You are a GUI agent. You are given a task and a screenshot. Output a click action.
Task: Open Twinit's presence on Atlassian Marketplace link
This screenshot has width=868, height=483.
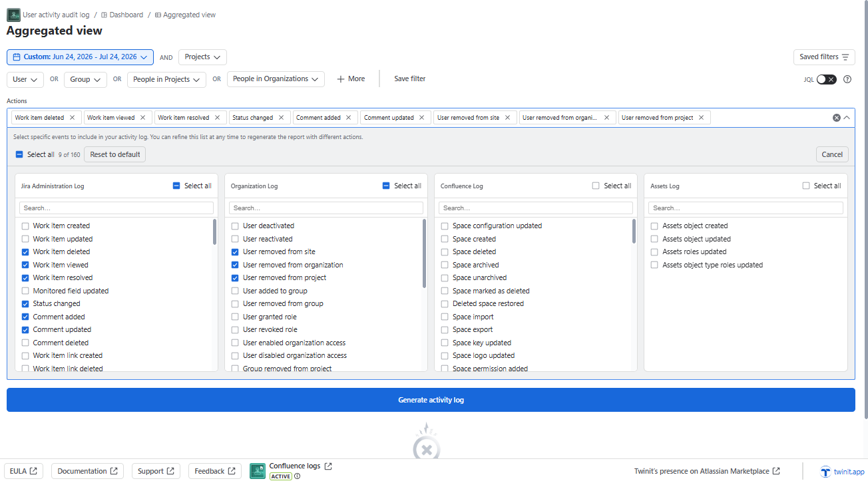click(x=707, y=471)
